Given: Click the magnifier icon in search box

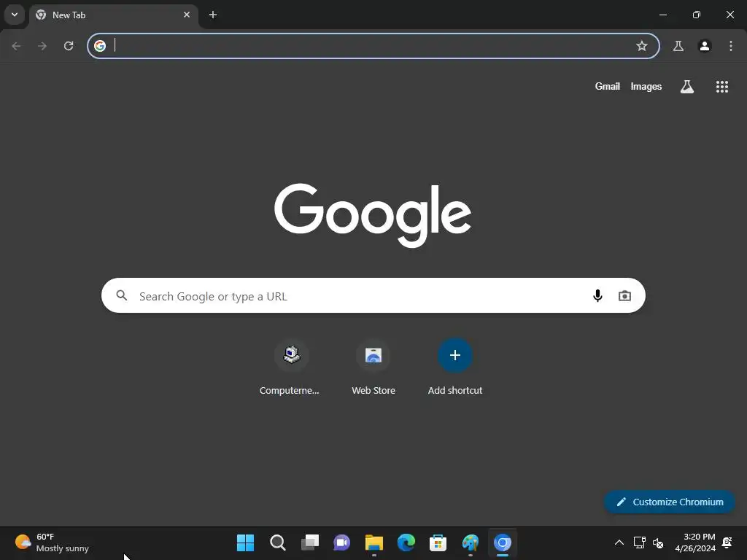Looking at the screenshot, I should [122, 296].
